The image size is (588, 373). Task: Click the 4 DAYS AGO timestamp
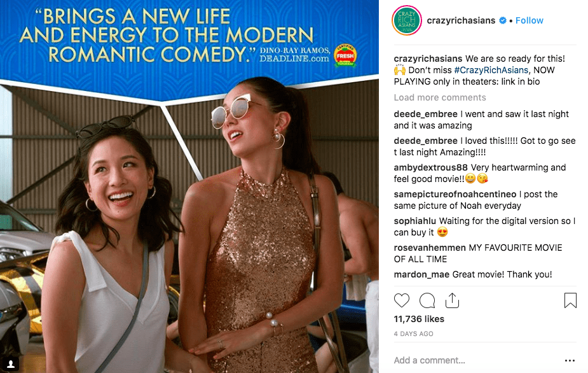pos(413,333)
